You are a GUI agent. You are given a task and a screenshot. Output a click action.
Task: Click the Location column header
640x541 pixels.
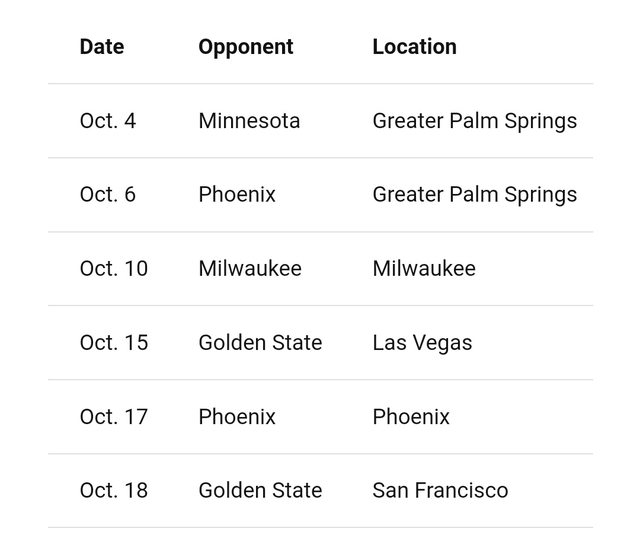click(414, 47)
